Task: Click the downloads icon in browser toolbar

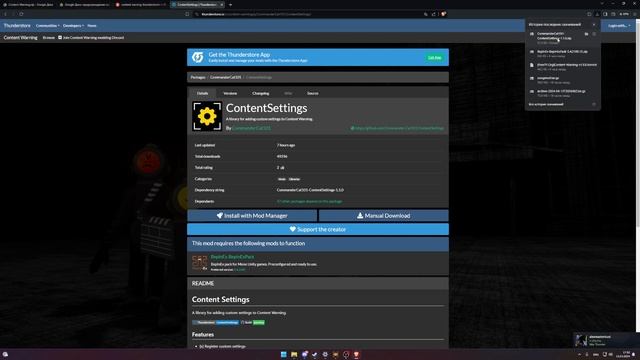Action: tap(597, 14)
